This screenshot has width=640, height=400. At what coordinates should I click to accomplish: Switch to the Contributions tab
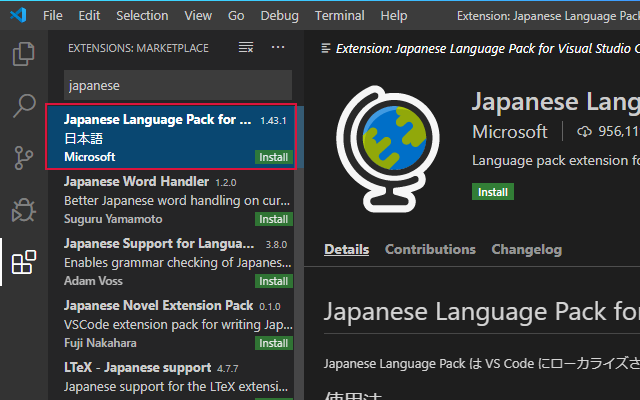(430, 249)
